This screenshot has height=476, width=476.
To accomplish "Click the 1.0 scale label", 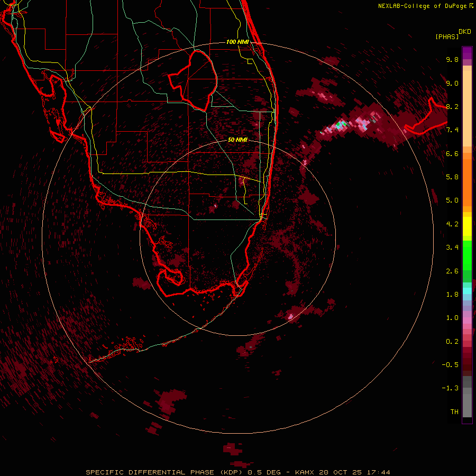I will point(452,318).
